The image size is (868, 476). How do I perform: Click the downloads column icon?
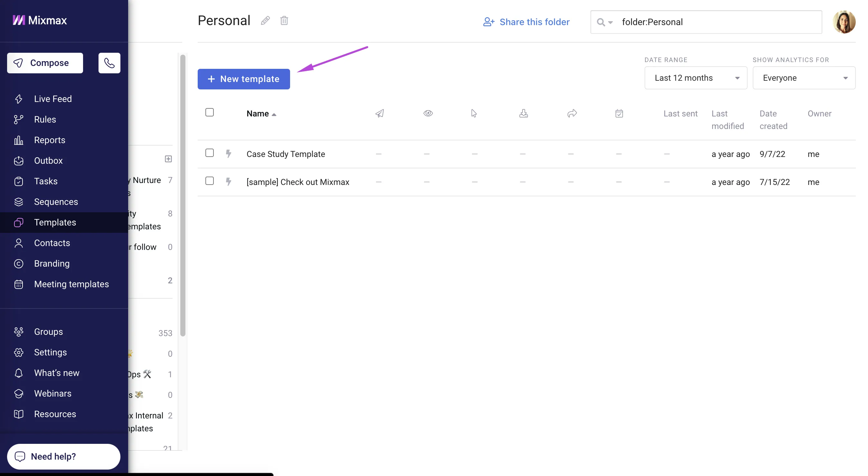[523, 114]
